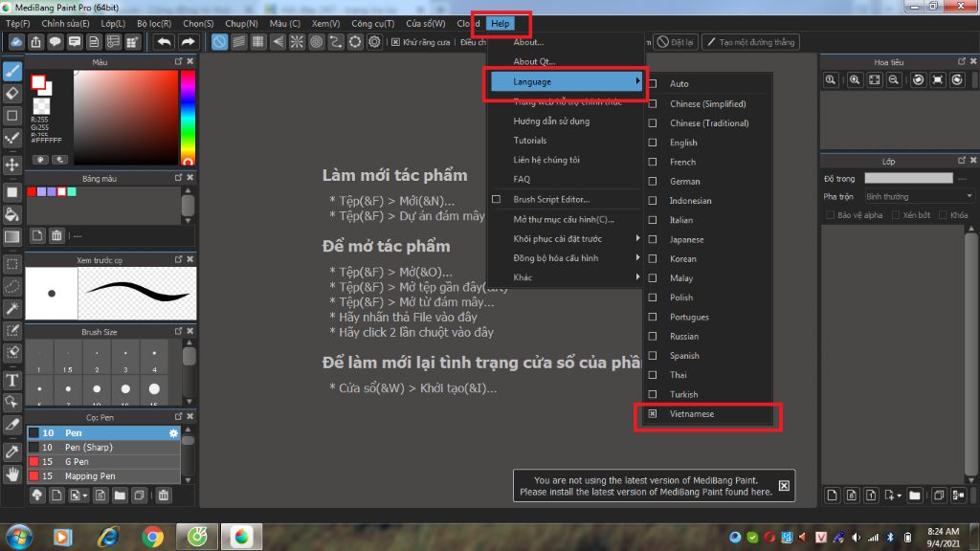
Task: Enable Xén bớt clipping checkbox
Action: [896, 215]
